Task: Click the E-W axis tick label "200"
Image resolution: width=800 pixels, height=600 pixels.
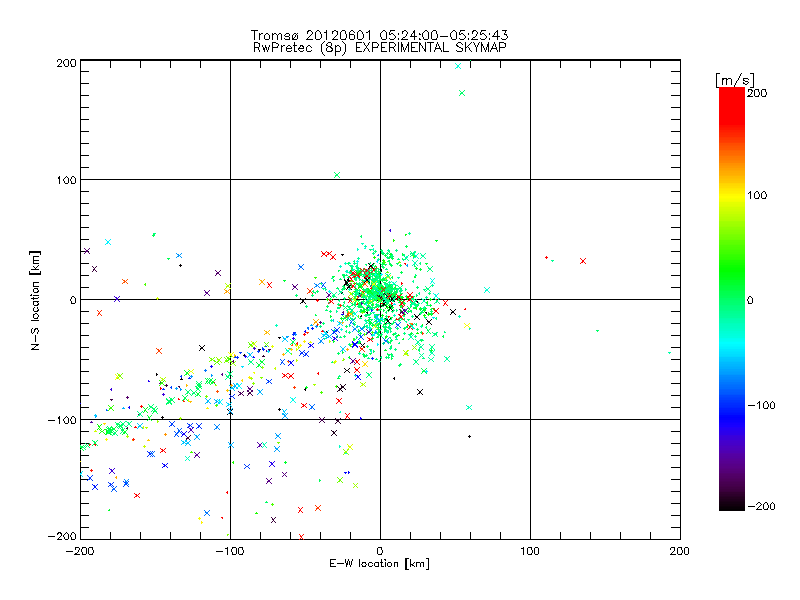Action: 680,551
